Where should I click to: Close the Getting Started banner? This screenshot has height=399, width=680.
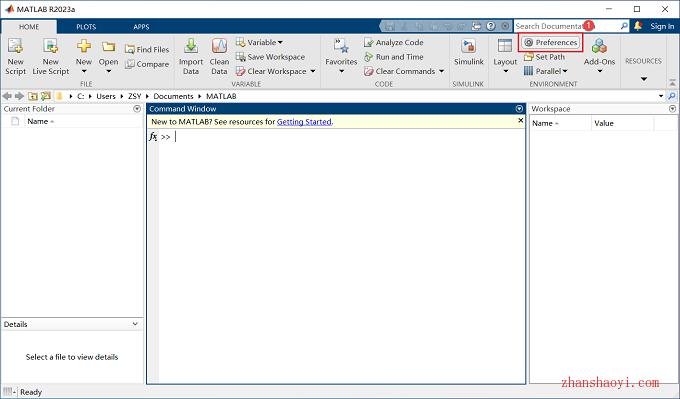click(x=520, y=121)
